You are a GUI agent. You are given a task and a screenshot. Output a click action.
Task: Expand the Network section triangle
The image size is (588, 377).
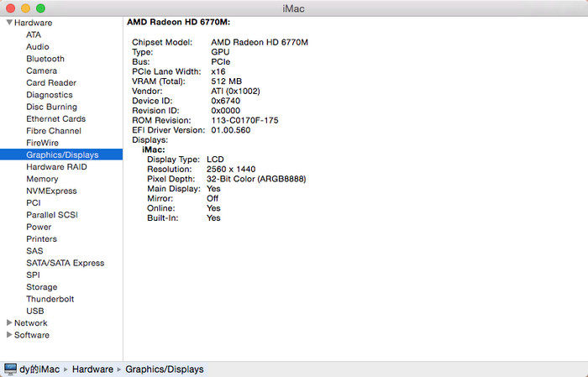(x=9, y=322)
